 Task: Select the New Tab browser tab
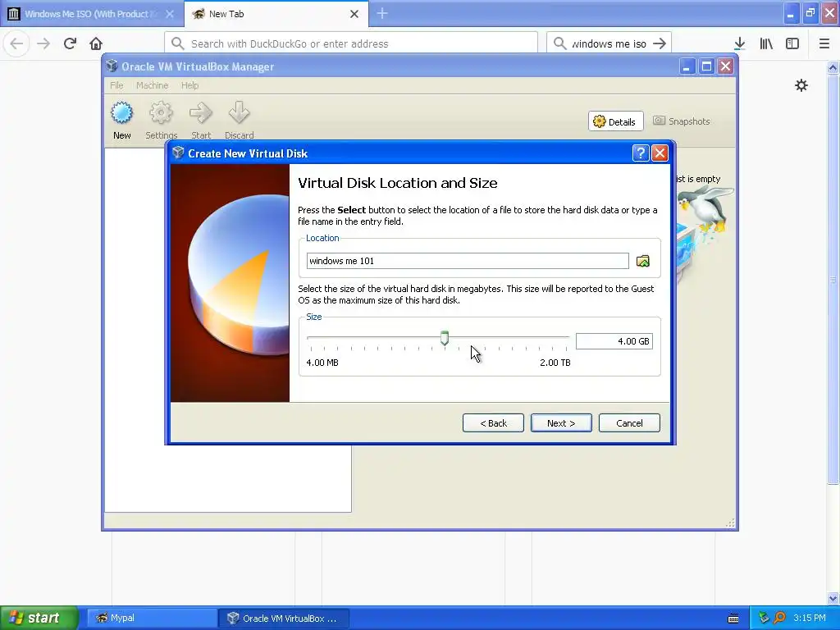coord(276,14)
